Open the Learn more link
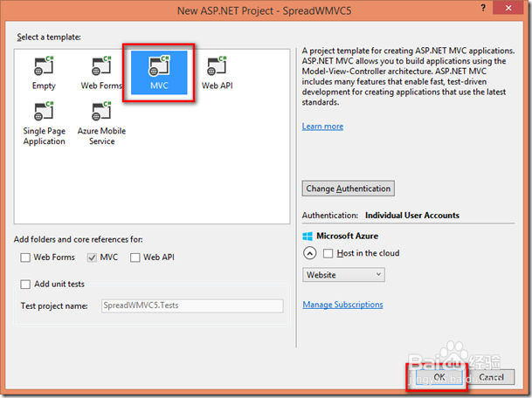 tap(322, 127)
